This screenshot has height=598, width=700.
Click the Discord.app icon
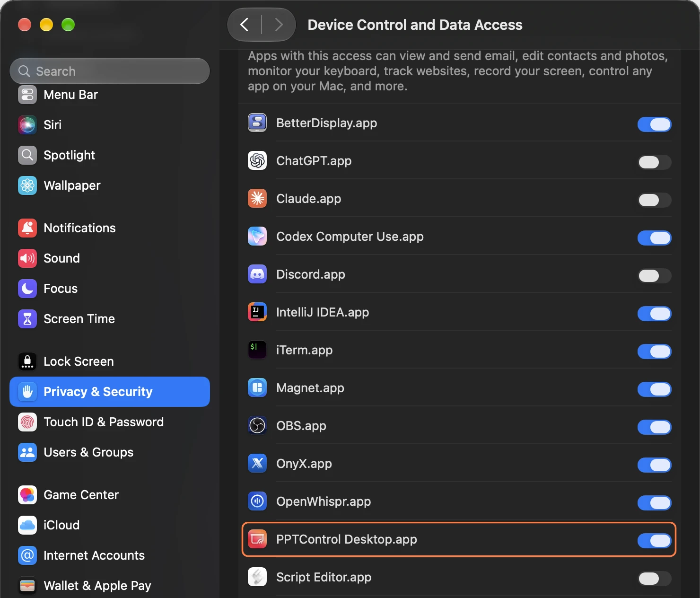click(257, 274)
